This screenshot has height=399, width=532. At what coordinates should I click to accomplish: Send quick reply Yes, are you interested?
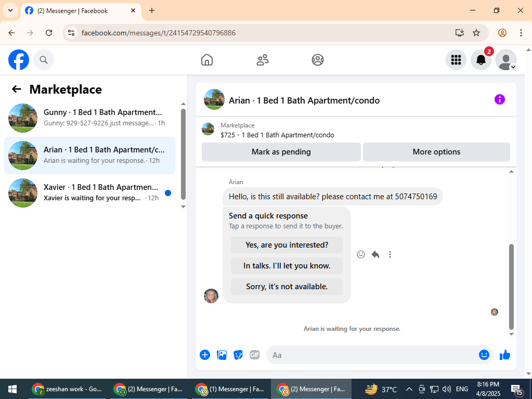pos(287,245)
